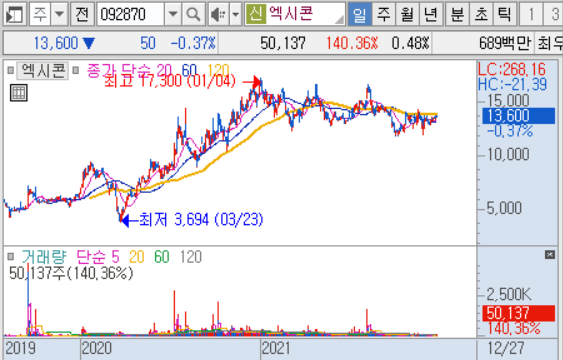Click the 50,137주(140.36%) volume text
The height and width of the screenshot is (360, 563).
pyautogui.click(x=71, y=273)
